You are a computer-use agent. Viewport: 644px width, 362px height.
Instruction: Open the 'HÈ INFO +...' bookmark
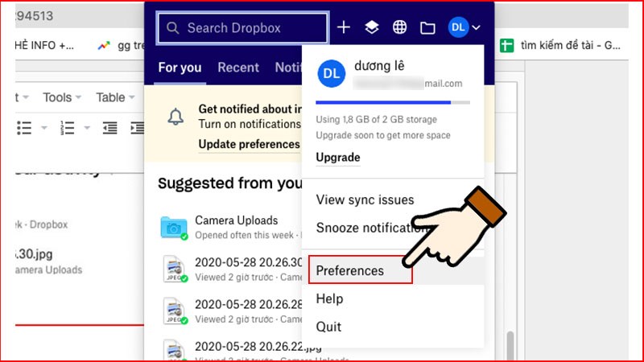click(44, 46)
